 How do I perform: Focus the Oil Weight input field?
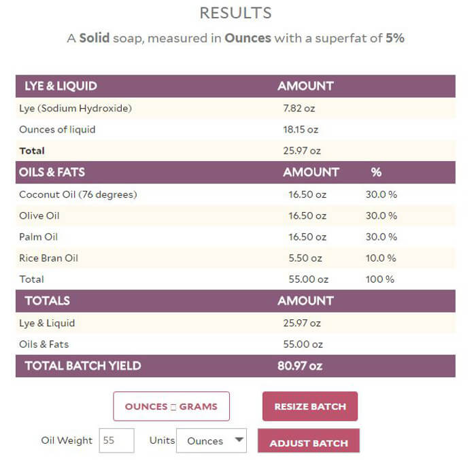point(117,441)
